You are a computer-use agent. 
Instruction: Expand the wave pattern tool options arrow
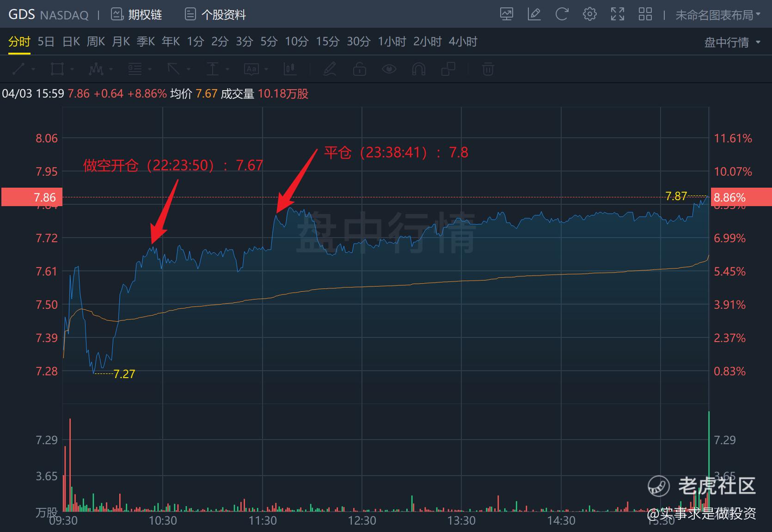[111, 69]
